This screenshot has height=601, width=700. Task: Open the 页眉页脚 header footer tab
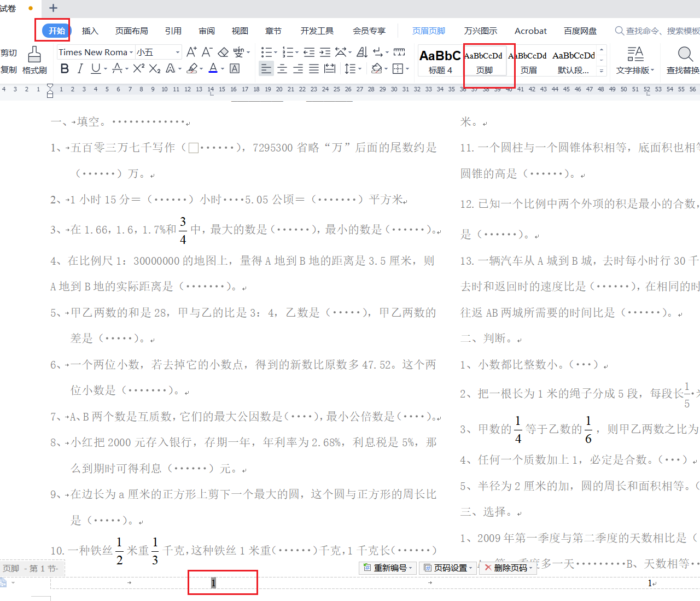pos(428,31)
